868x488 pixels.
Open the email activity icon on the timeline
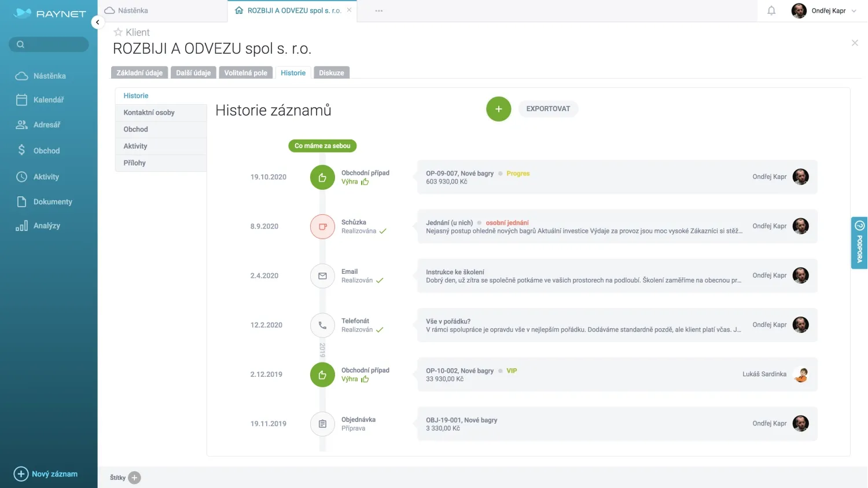[322, 276]
